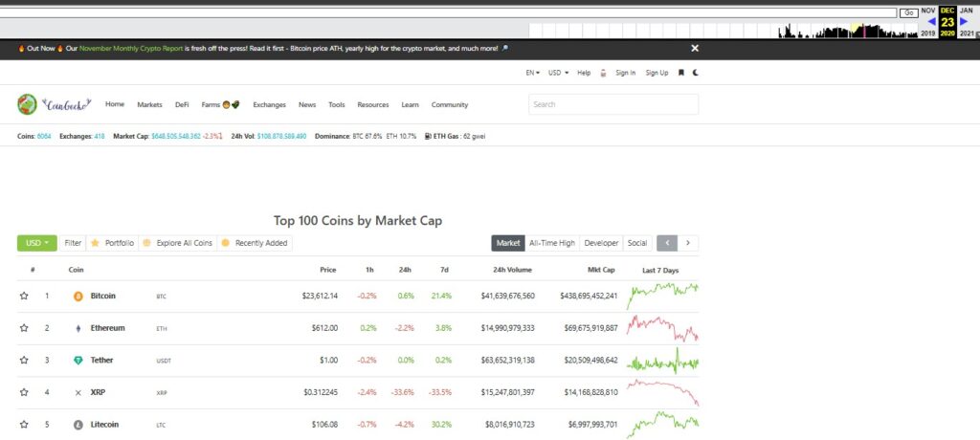
Task: Open the Farms menu
Action: (x=221, y=104)
